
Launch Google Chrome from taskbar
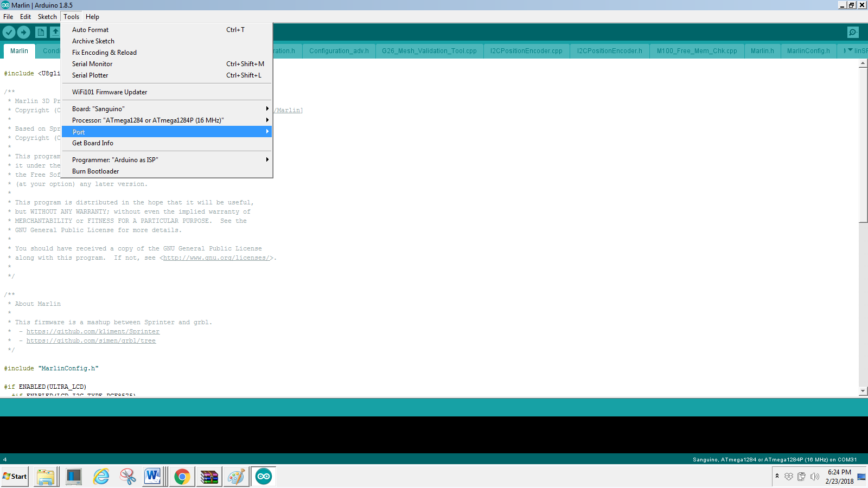pos(182,477)
